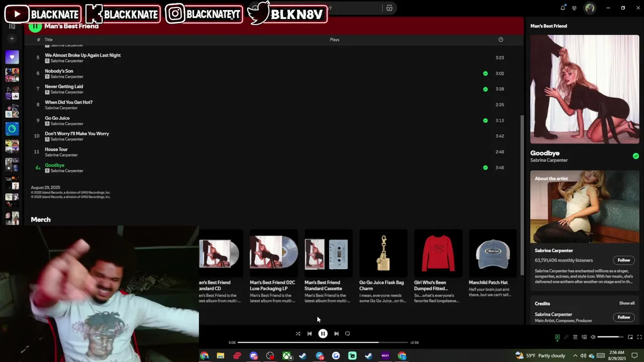Select the Go Go Juice track title
This screenshot has width=644, height=362.
tap(57, 118)
